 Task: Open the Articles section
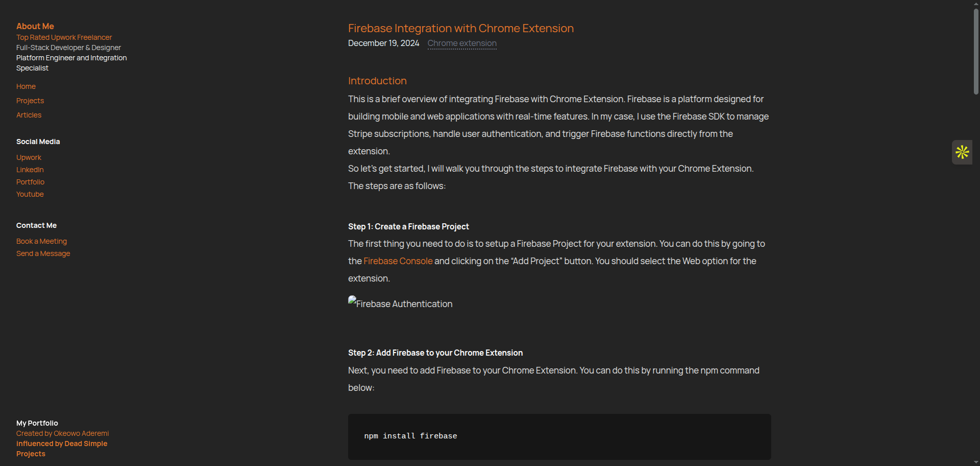pos(29,115)
